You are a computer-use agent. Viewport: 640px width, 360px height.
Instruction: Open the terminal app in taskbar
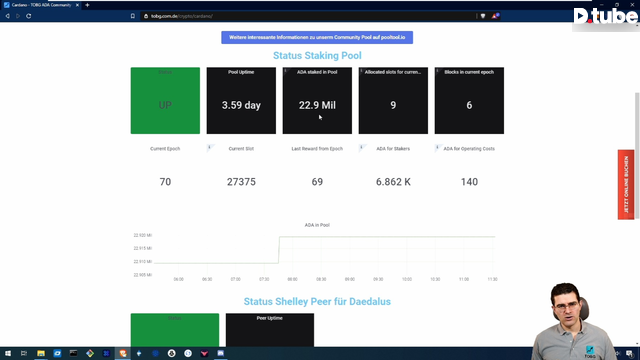coord(73,353)
